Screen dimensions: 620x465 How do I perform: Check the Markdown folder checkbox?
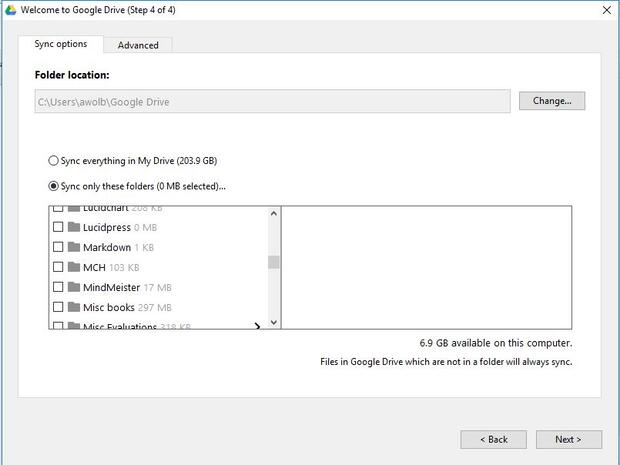click(x=58, y=247)
